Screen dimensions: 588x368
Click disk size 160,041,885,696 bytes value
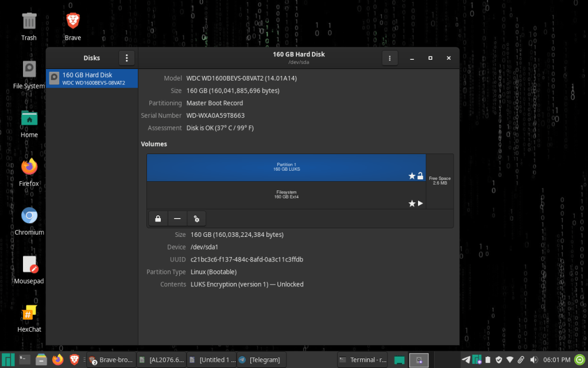tap(233, 90)
